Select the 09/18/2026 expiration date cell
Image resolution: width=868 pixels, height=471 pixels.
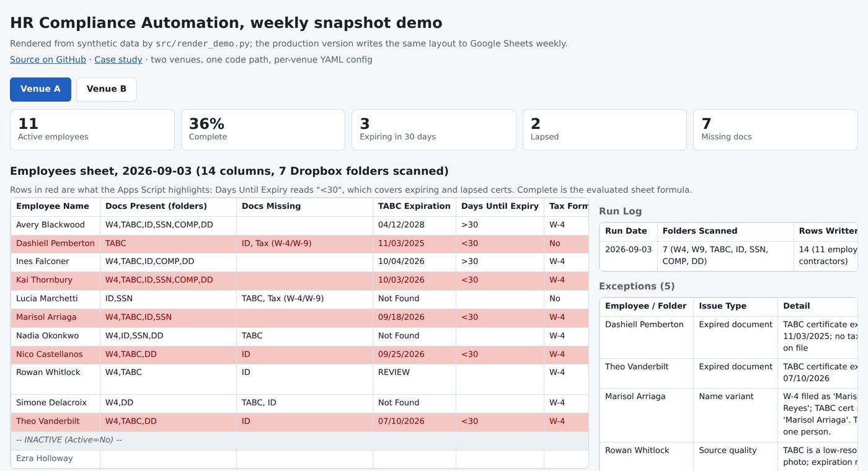(x=414, y=318)
